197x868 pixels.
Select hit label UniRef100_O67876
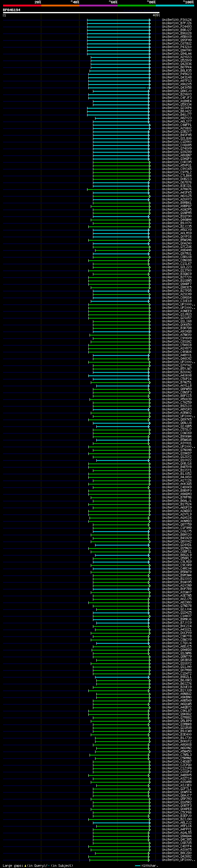tap(176, 183)
